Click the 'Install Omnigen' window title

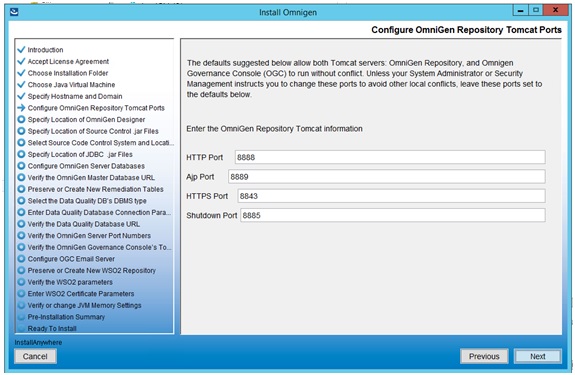coord(288,12)
